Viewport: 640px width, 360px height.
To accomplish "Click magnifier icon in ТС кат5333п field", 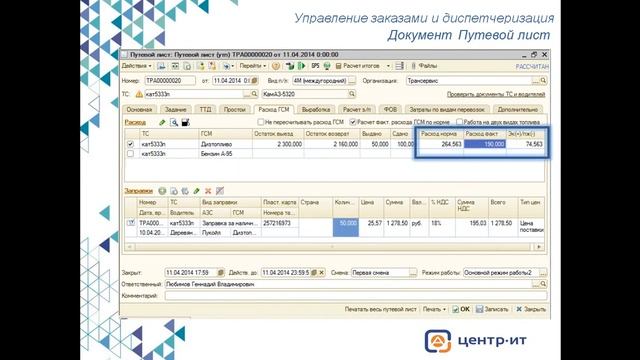I will click(x=254, y=94).
